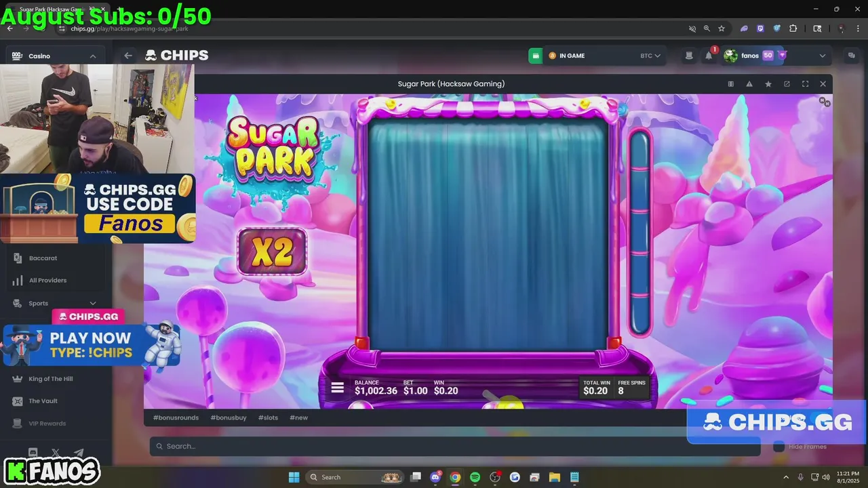Open the fanos profile avatar
Screen dimensions: 868x488
click(x=730, y=56)
